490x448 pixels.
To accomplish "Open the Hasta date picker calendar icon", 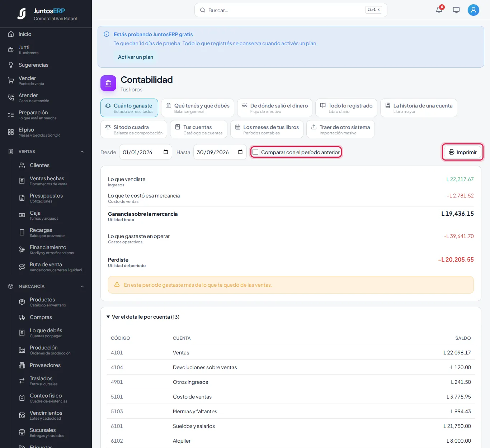I will pos(240,152).
